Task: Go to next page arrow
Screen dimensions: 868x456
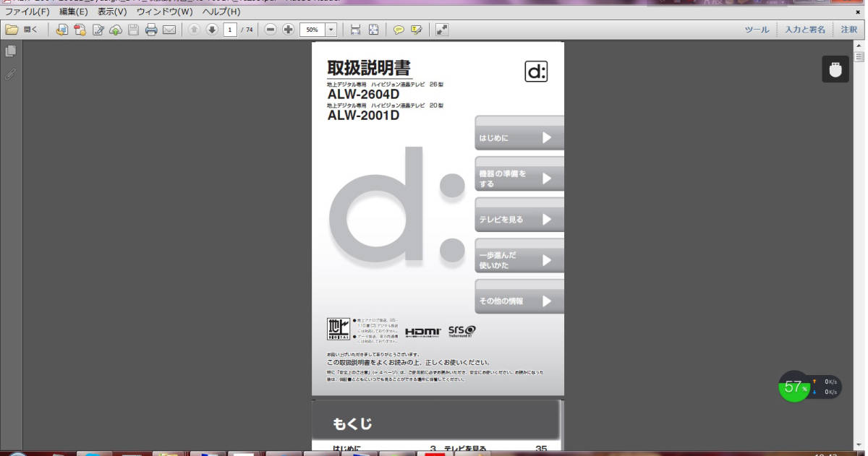Action: [x=212, y=30]
